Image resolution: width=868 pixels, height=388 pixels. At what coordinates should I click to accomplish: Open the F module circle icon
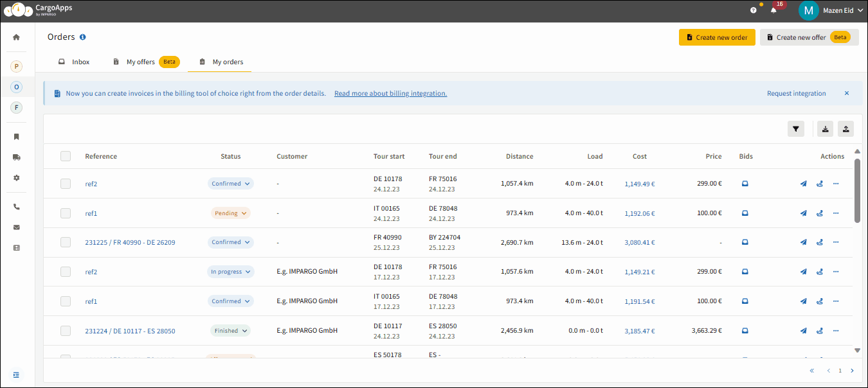[17, 107]
